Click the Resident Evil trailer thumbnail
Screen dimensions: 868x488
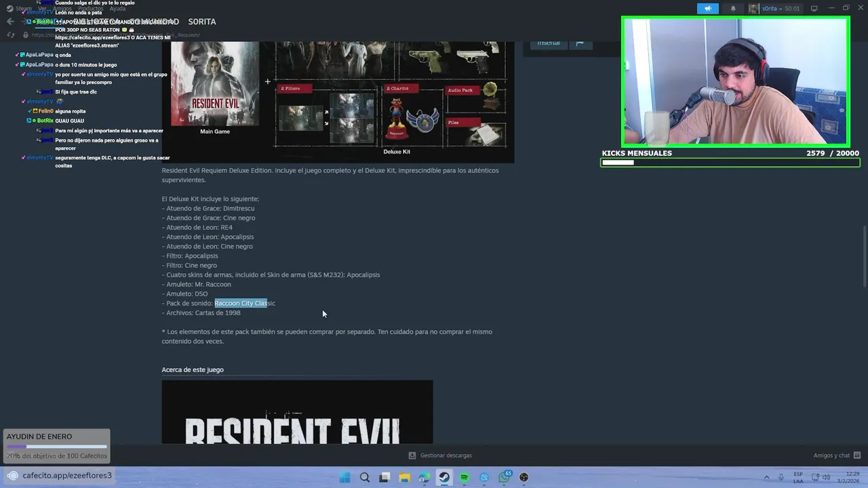(x=297, y=412)
